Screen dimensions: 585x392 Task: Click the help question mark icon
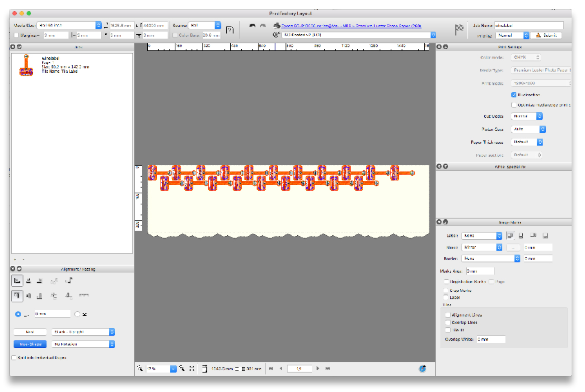coord(230,30)
